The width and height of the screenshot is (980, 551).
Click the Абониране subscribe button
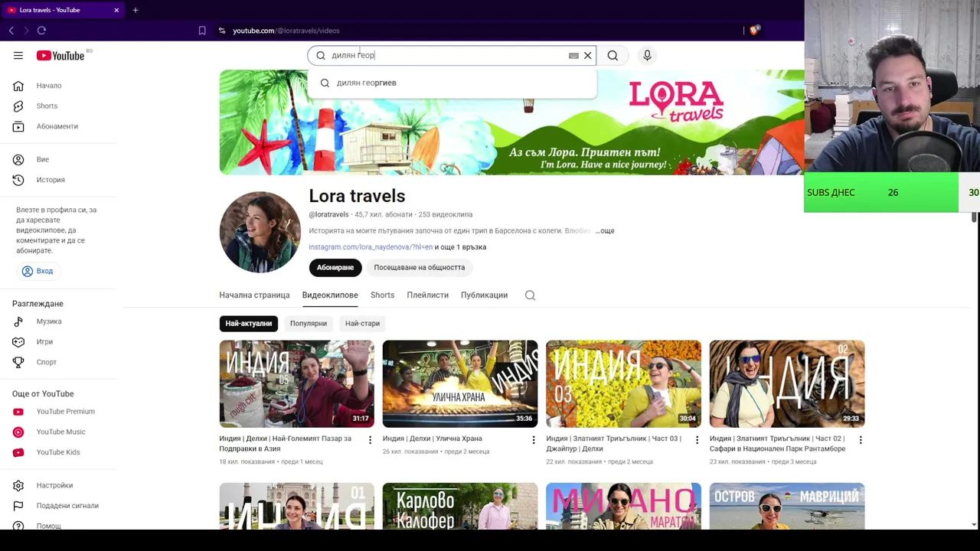click(335, 267)
